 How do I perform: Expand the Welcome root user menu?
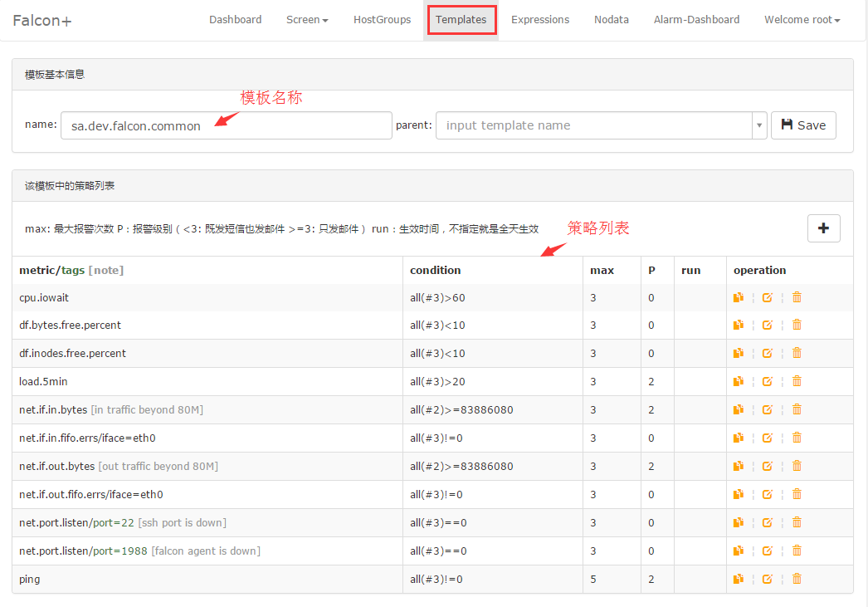click(802, 20)
